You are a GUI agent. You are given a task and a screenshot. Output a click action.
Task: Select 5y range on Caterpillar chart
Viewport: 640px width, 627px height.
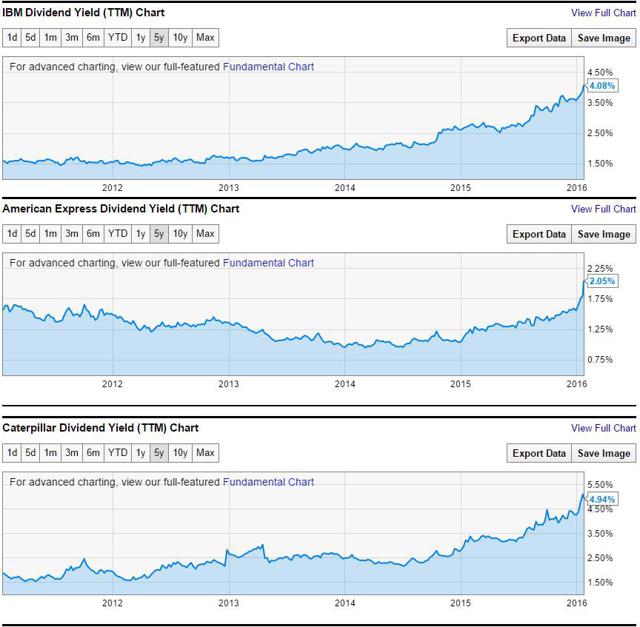pos(159,453)
